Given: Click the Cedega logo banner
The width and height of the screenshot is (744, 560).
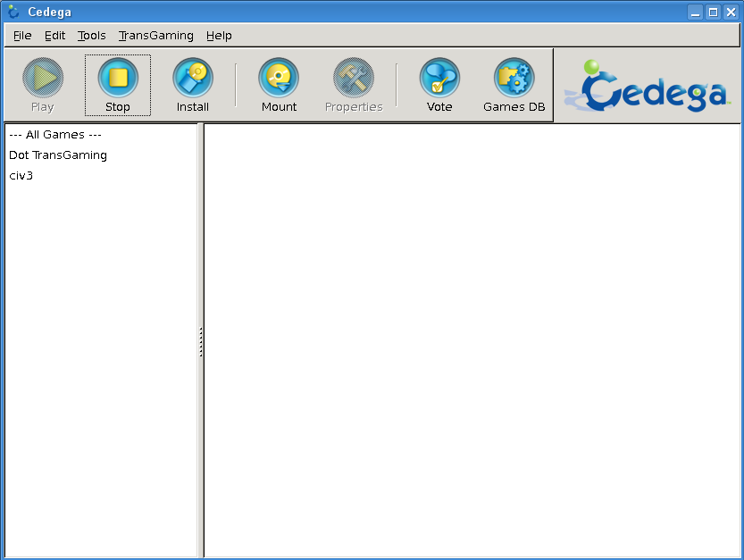Looking at the screenshot, I should click(x=648, y=86).
